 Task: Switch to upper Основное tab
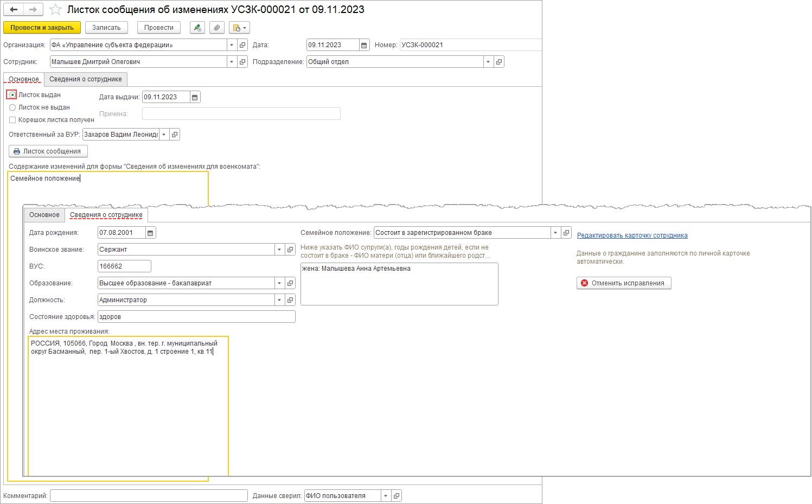click(24, 79)
